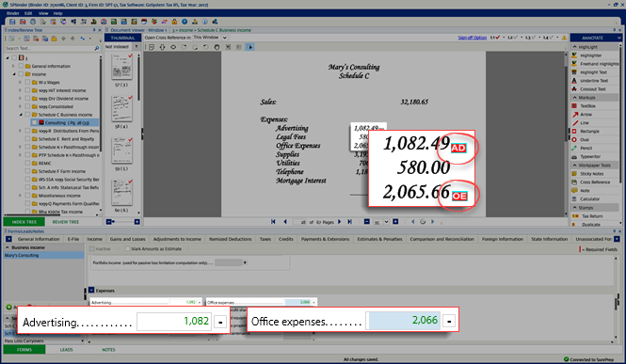The height and width of the screenshot is (364, 626).
Task: Select the hand pan tool in viewer toolbar
Action: [x=217, y=47]
